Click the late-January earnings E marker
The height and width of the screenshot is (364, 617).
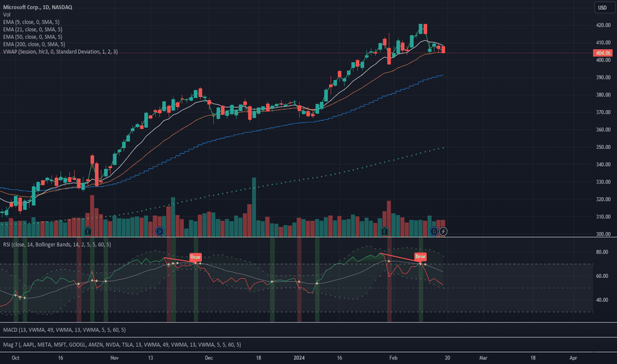tap(385, 232)
